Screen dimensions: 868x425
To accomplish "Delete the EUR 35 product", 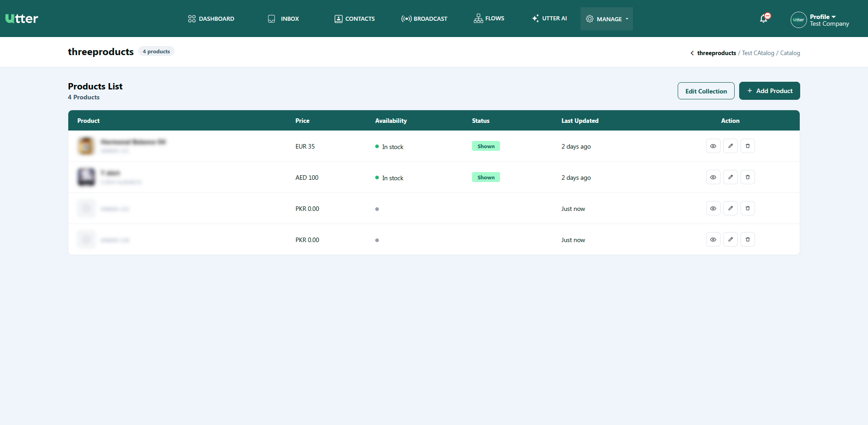I will tap(747, 146).
